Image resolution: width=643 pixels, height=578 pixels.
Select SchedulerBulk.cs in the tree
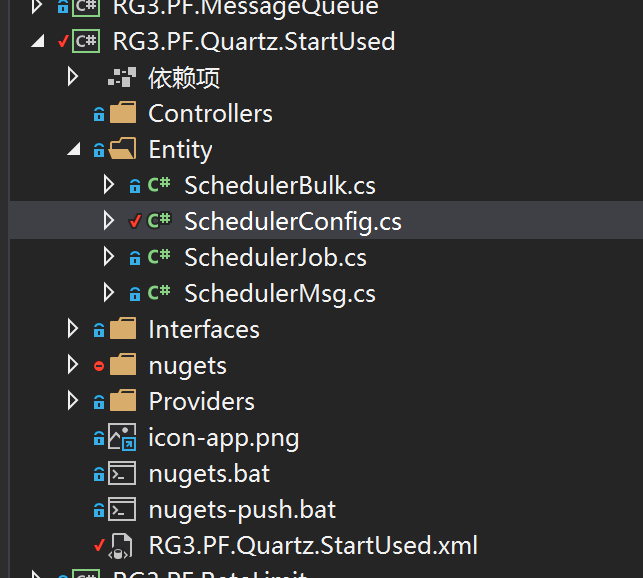tap(280, 185)
